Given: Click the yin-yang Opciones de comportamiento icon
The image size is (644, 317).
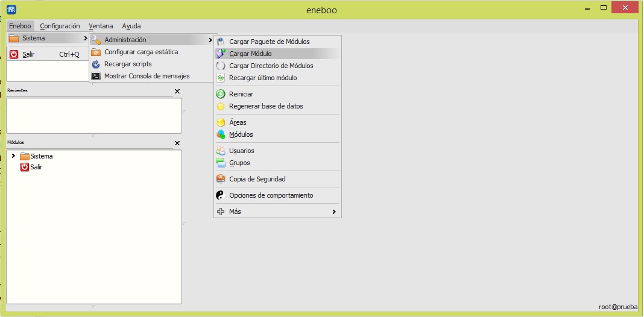Looking at the screenshot, I should tap(221, 195).
